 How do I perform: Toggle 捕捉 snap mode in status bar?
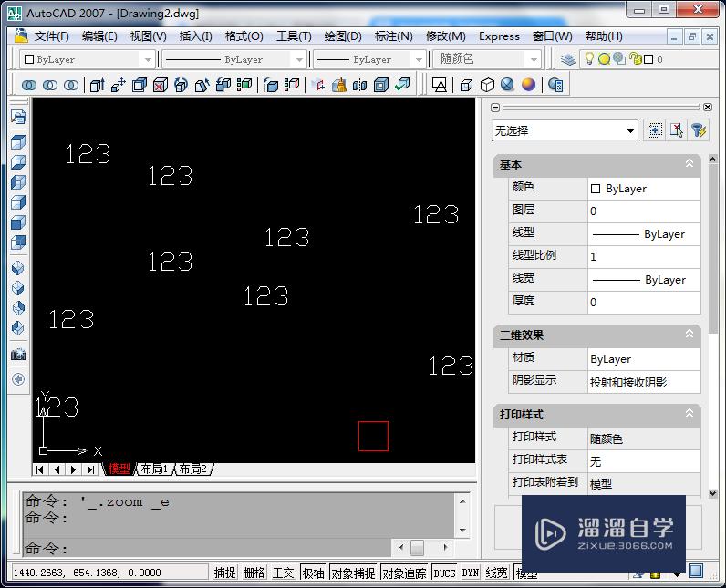pos(225,573)
